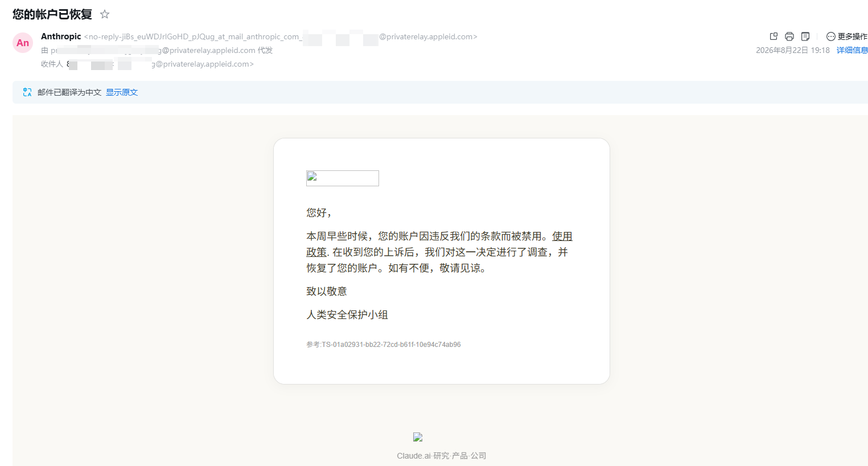The height and width of the screenshot is (466, 868).
Task: Click the Anthropic sender avatar
Action: pos(23,43)
